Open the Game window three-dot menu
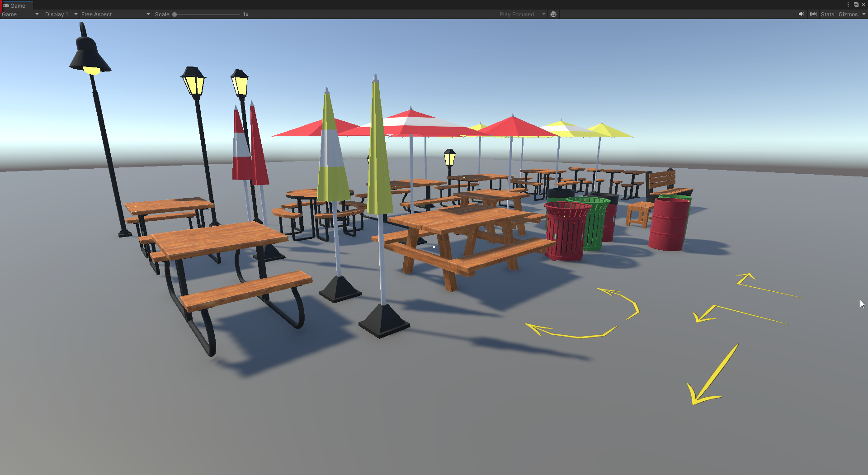868x475 pixels. 848,5
